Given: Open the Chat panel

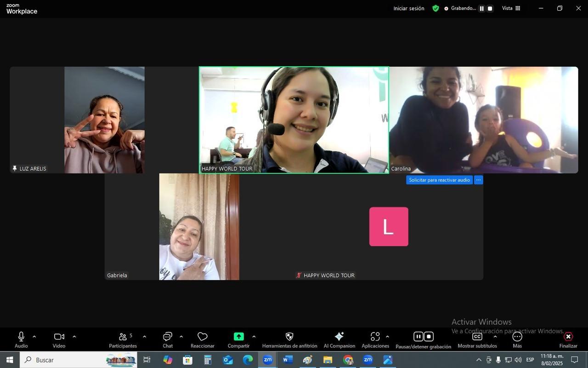Looking at the screenshot, I should click(168, 339).
